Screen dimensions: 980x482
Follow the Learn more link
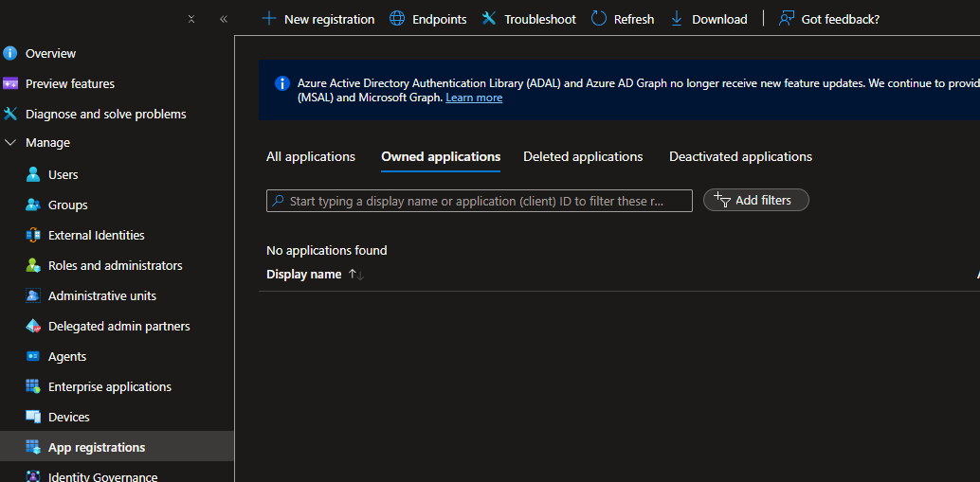[474, 98]
